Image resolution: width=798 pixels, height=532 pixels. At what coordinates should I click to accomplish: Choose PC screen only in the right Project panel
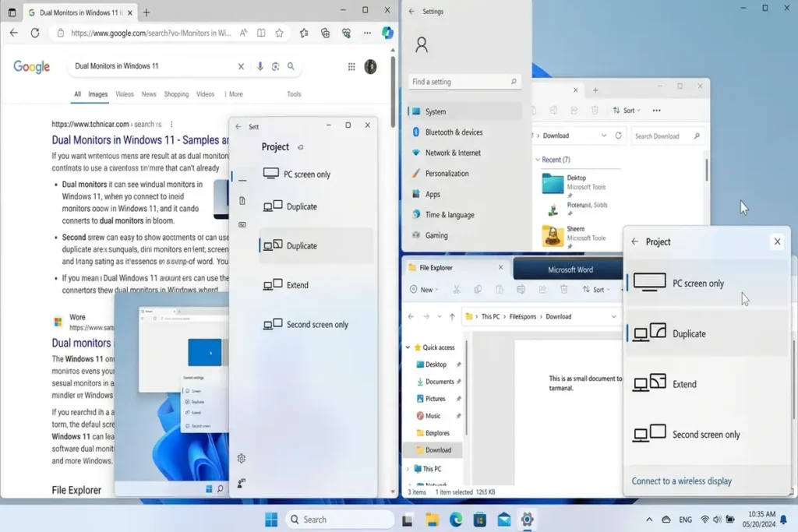(x=706, y=283)
